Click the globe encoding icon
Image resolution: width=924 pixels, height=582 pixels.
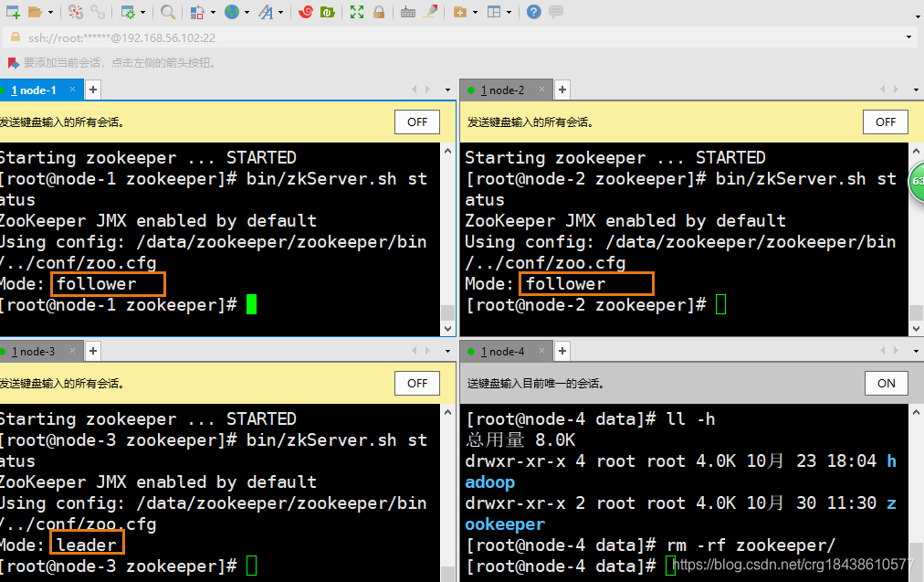pos(232,12)
